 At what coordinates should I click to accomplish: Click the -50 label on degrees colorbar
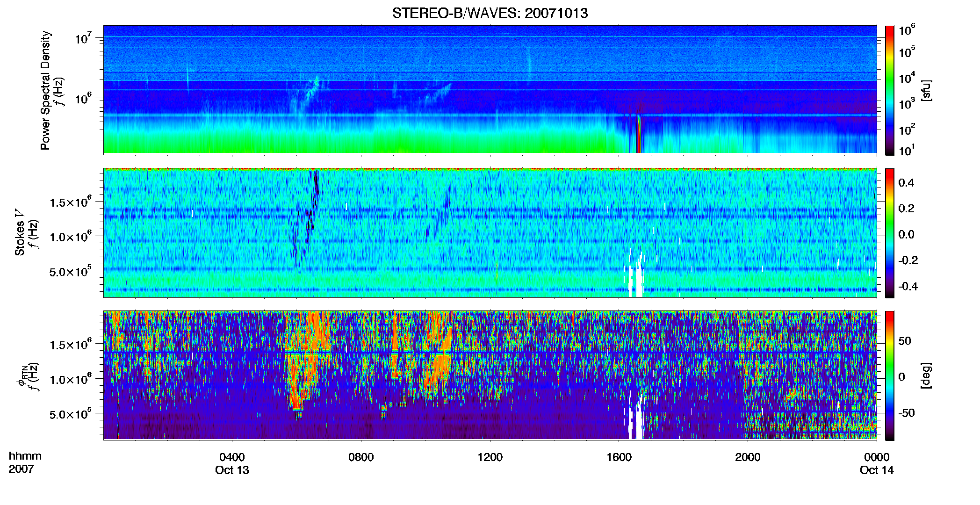point(906,413)
